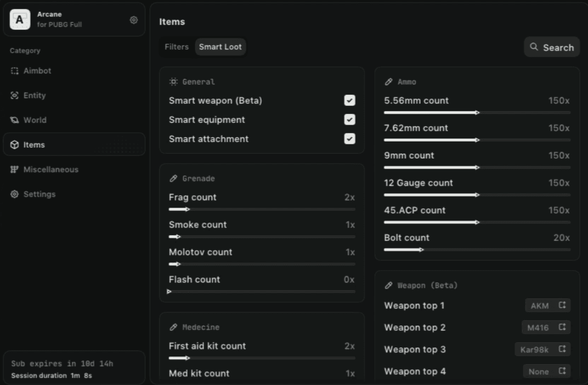Switch to the Filters tab
The height and width of the screenshot is (385, 588).
[177, 47]
